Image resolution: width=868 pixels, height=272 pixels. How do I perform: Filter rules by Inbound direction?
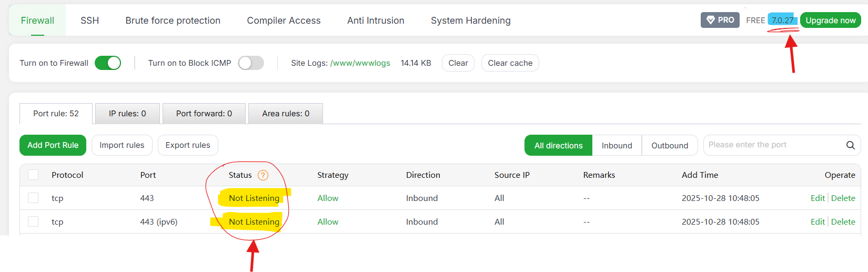pos(617,146)
